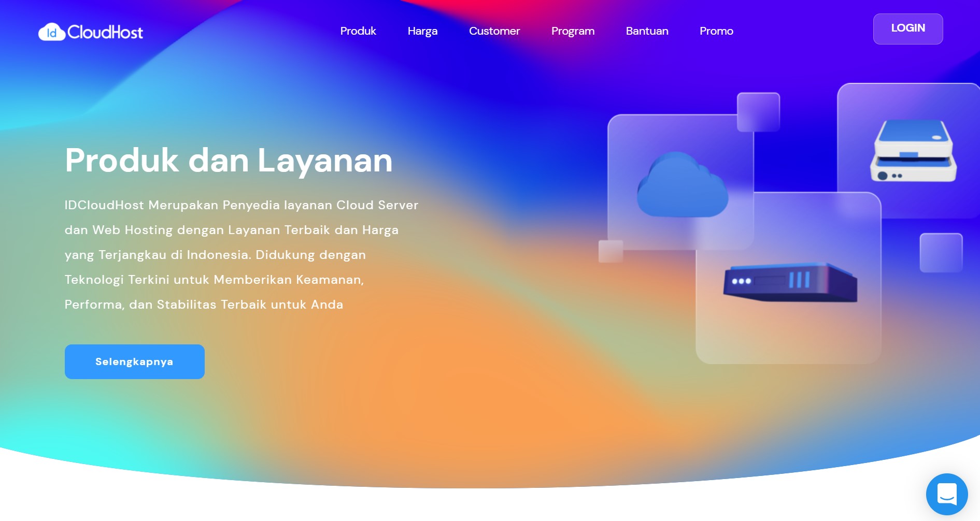Image resolution: width=980 pixels, height=521 pixels.
Task: Click small purple square above cloud card
Action: point(758,112)
